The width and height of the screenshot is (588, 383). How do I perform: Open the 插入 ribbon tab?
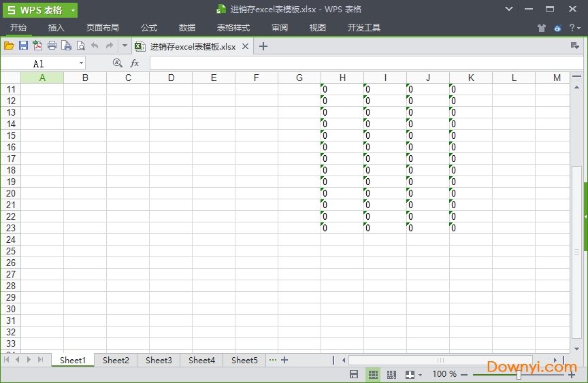(x=56, y=28)
